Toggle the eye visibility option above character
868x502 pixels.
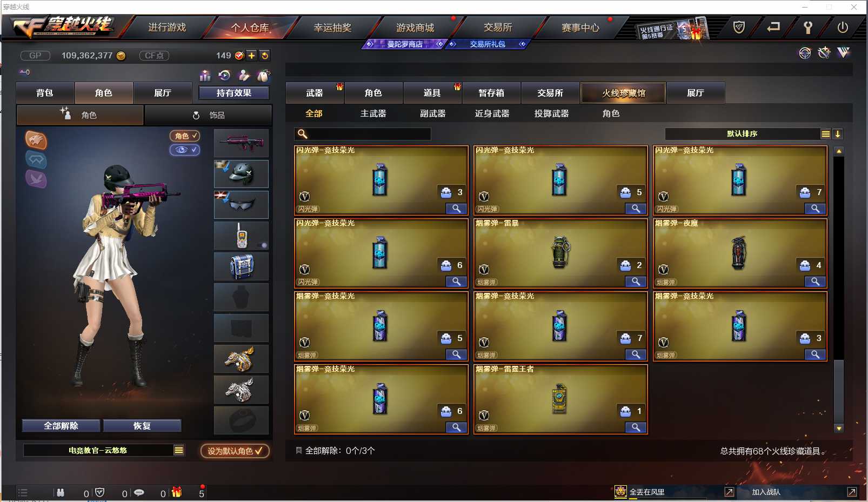coord(185,150)
